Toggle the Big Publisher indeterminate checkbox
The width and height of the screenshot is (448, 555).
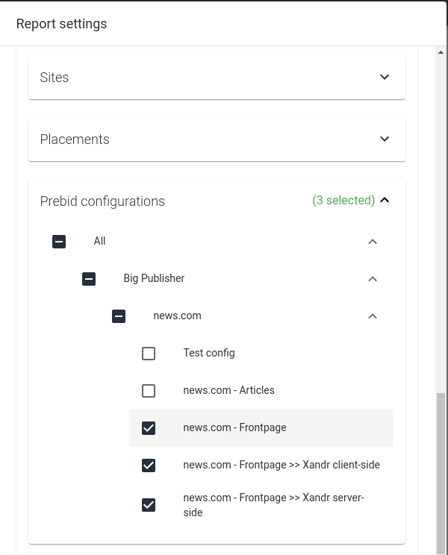(89, 279)
